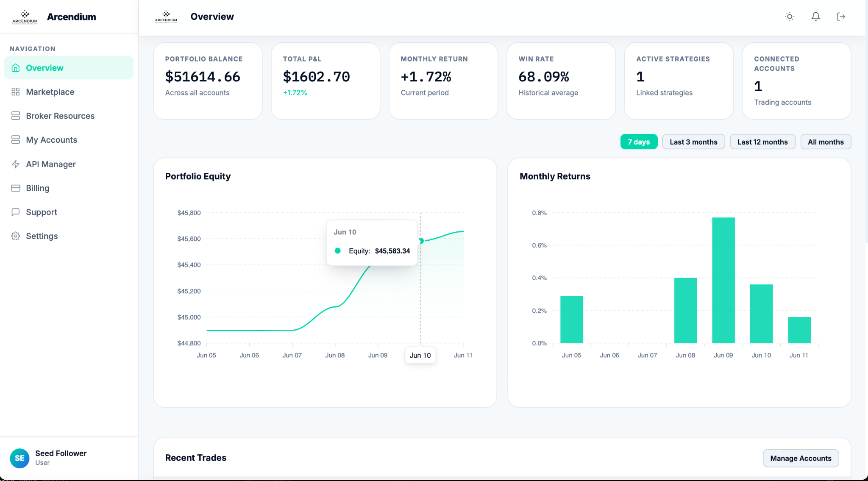868x481 pixels.
Task: Click the API Manager lightning icon
Action: pos(16,164)
